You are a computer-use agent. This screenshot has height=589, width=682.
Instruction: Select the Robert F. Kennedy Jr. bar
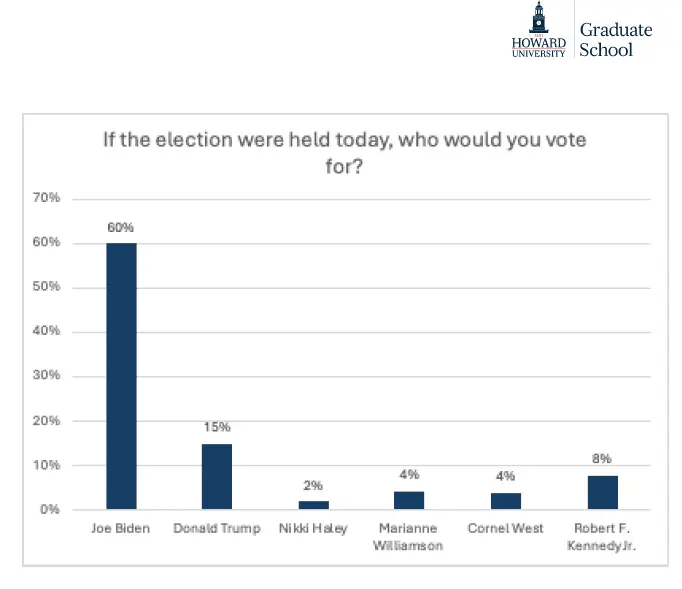click(x=601, y=492)
